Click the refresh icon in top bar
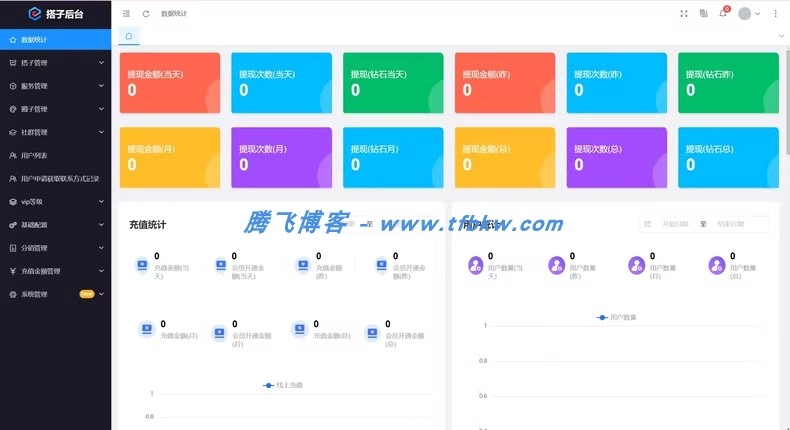 coord(146,14)
